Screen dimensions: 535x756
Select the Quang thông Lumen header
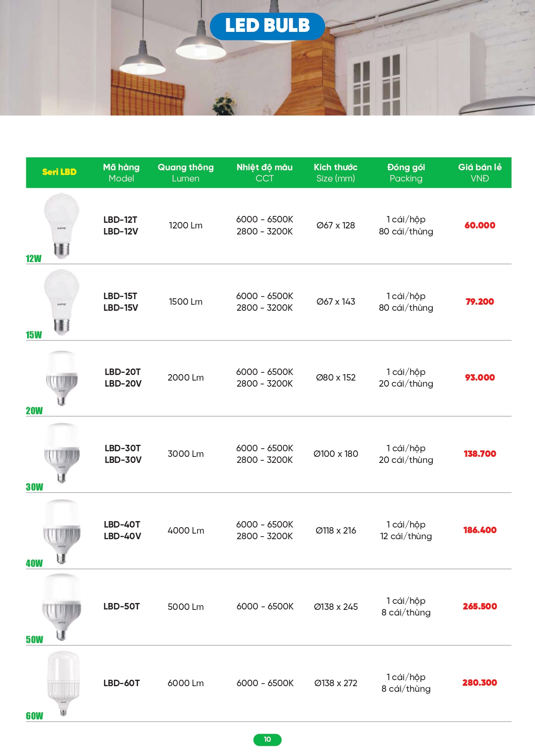(185, 172)
